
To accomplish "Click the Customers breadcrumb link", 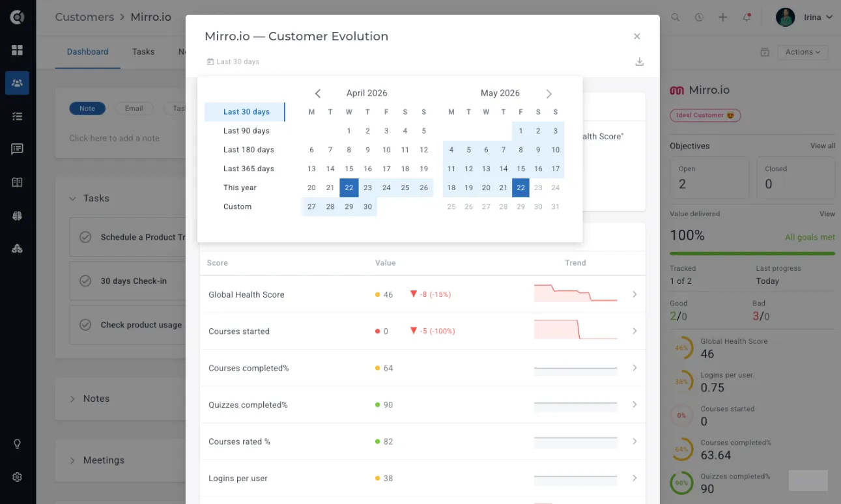I will click(x=85, y=17).
